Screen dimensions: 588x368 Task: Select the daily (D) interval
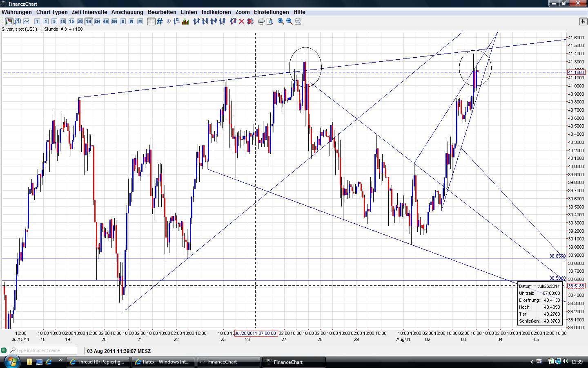(123, 21)
